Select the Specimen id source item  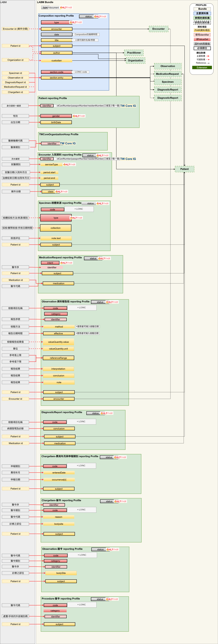click(x=15, y=73)
